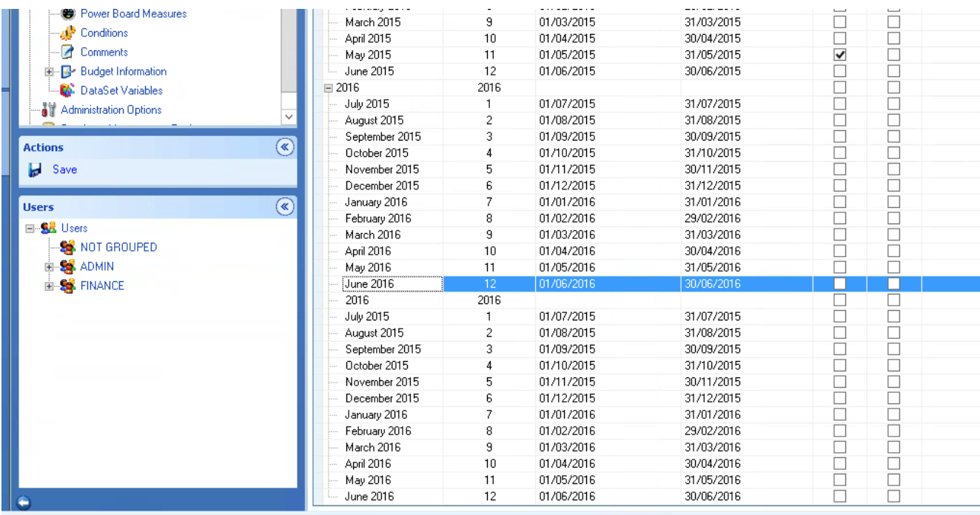Collapse the 2016 year group
Screen dimensions: 980x515
329,87
